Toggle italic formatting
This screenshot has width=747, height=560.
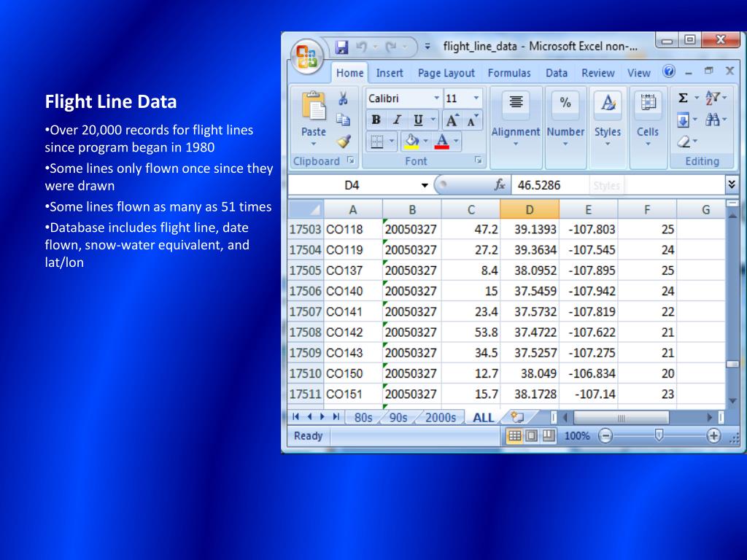point(397,120)
